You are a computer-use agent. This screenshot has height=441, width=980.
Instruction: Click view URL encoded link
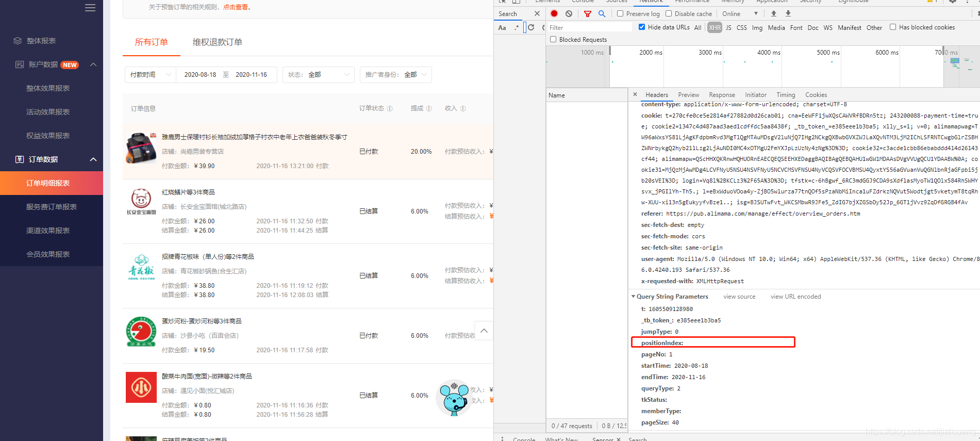coord(796,297)
